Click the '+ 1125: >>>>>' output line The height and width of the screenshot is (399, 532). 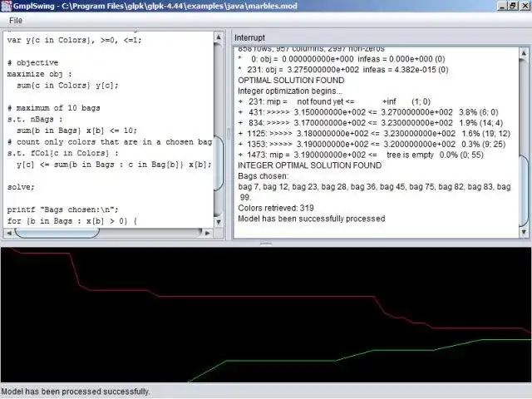(374, 133)
